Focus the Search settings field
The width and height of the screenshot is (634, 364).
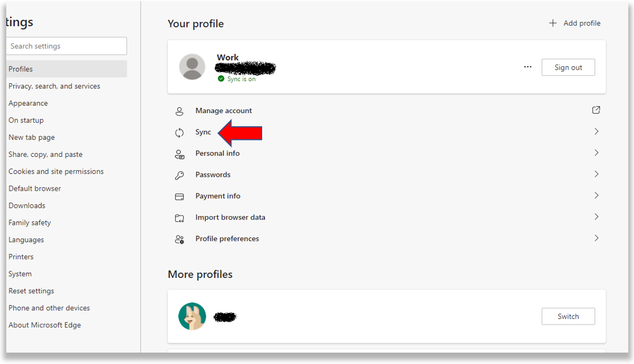click(67, 46)
